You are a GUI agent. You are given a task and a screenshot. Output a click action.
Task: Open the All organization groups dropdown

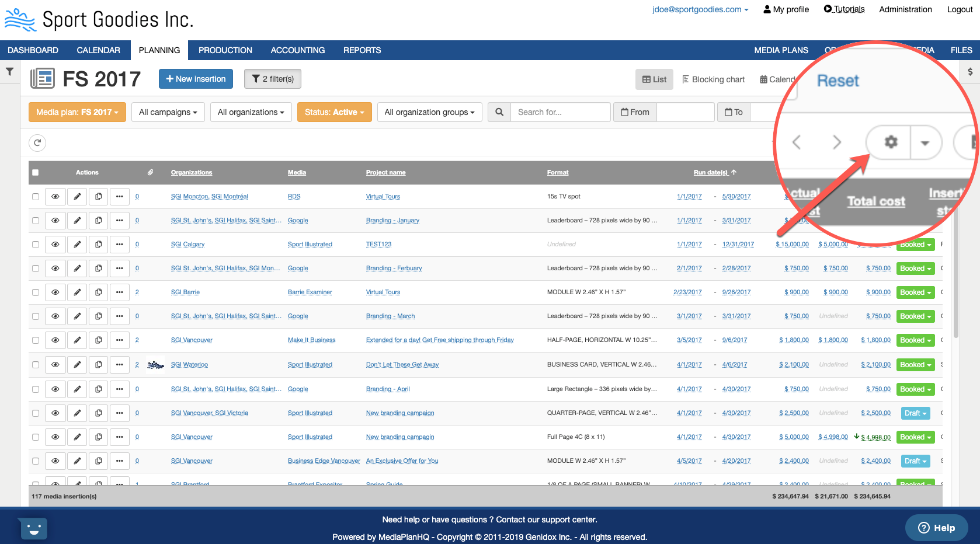pos(429,112)
